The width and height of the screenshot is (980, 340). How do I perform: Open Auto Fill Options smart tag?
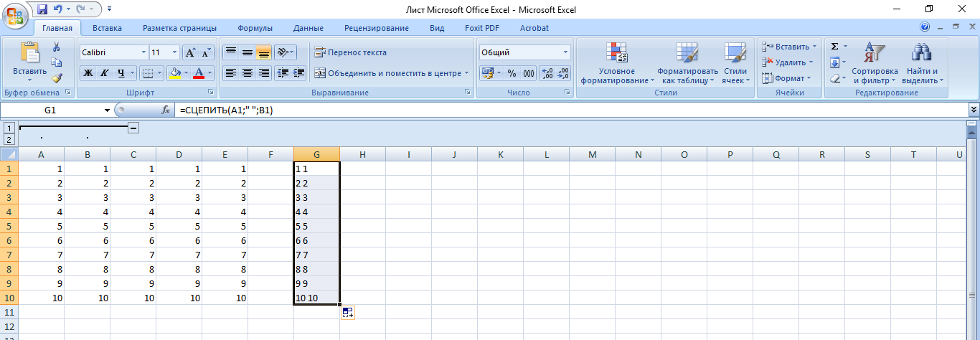point(348,312)
